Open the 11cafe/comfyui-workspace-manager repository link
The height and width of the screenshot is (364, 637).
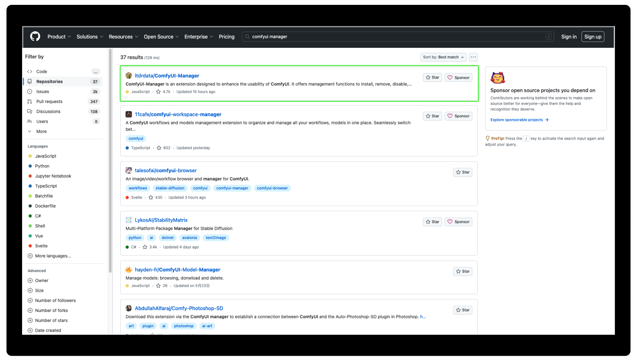[x=178, y=114]
